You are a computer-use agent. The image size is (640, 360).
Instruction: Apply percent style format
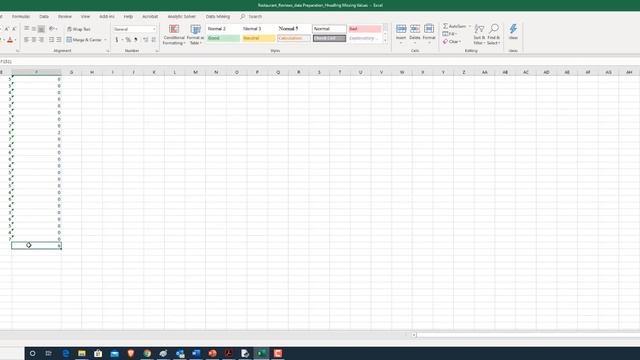click(x=128, y=40)
